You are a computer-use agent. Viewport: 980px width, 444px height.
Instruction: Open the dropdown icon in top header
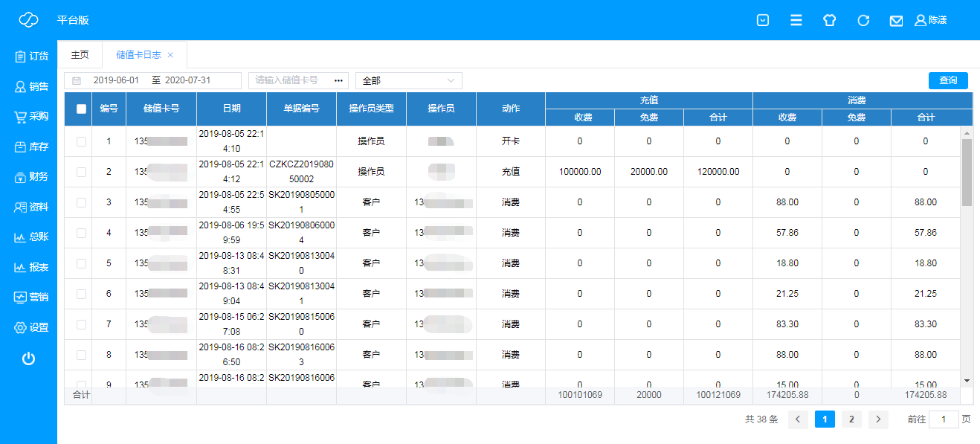tap(762, 21)
